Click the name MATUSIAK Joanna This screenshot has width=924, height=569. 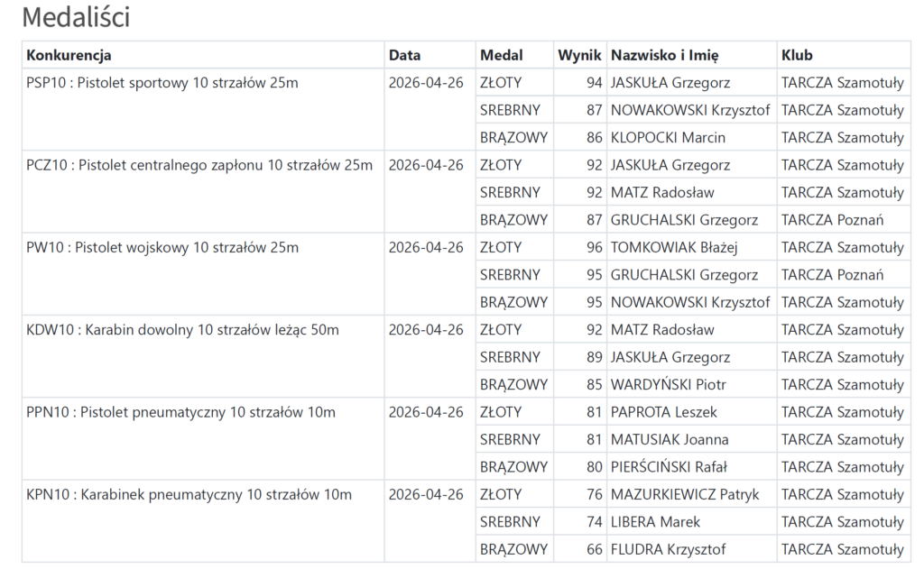670,440
